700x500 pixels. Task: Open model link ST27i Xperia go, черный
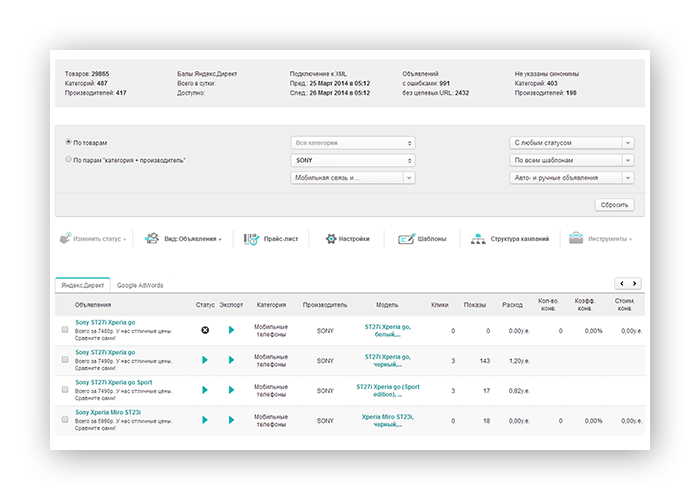tap(388, 361)
